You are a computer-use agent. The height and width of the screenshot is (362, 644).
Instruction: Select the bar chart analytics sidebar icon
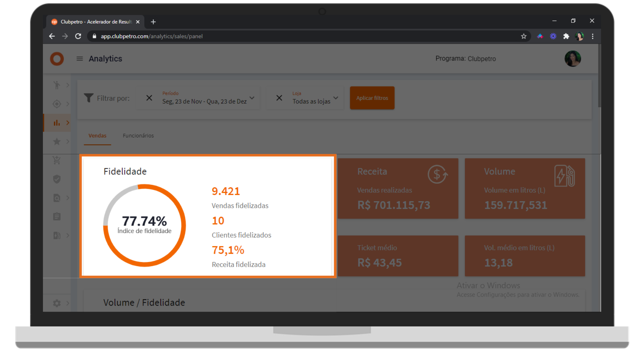click(57, 123)
